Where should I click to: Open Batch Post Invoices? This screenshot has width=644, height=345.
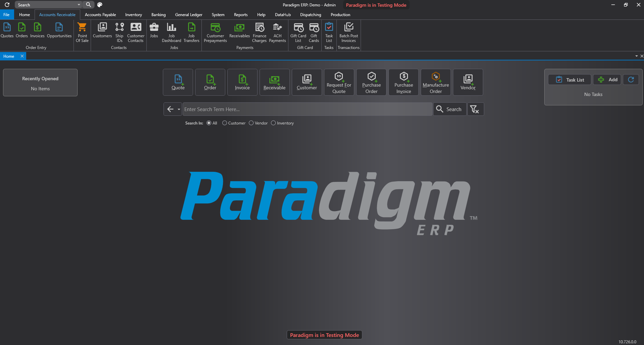click(349, 32)
